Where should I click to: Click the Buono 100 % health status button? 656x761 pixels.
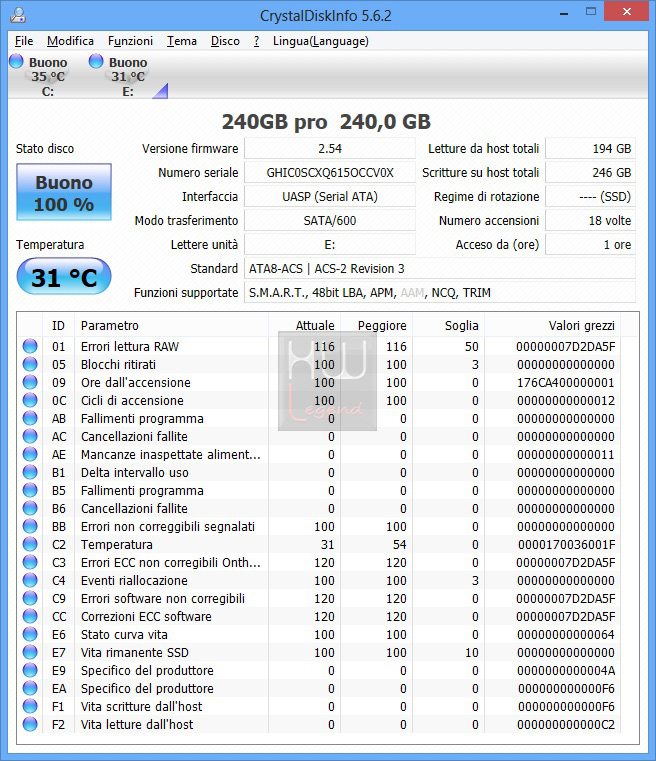point(64,192)
